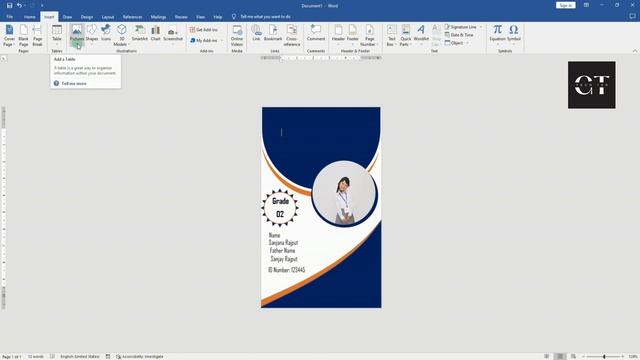Image resolution: width=640 pixels, height=360 pixels.
Task: Open the File tab
Action: (9, 17)
